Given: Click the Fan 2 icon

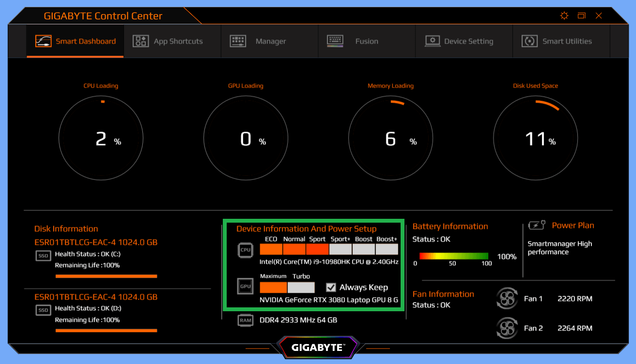Looking at the screenshot, I should point(507,328).
